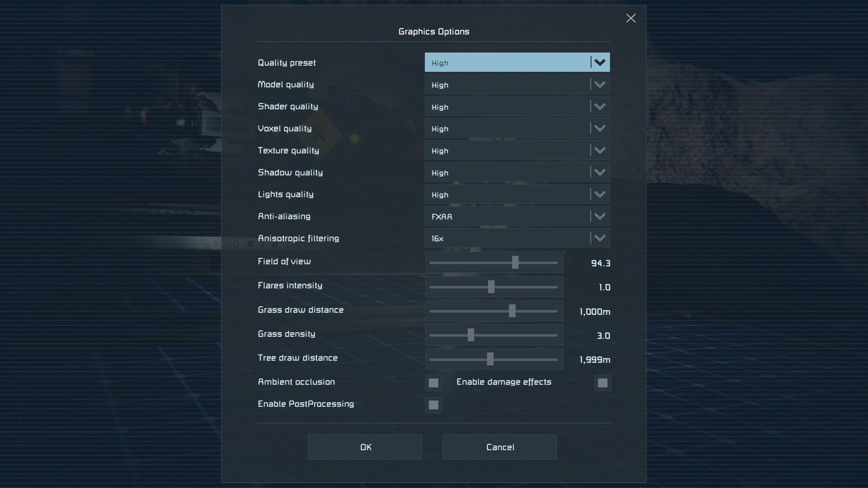Click Tree draw distance slider handle
The image size is (868, 488).
490,359
